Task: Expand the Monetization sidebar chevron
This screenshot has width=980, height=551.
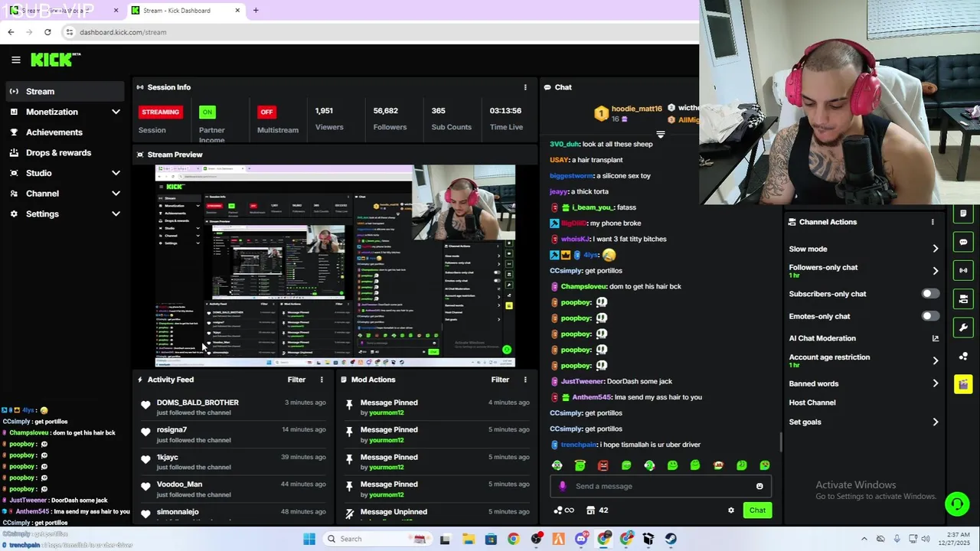Action: pos(116,112)
